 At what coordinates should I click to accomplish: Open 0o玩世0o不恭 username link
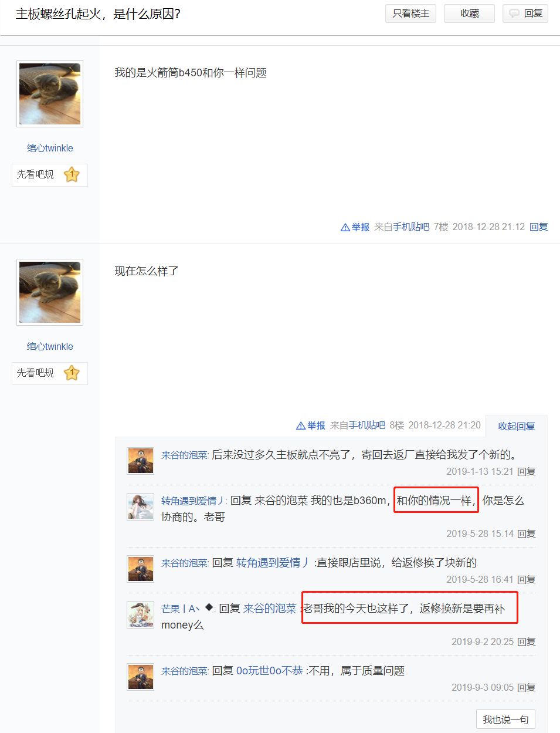(270, 671)
